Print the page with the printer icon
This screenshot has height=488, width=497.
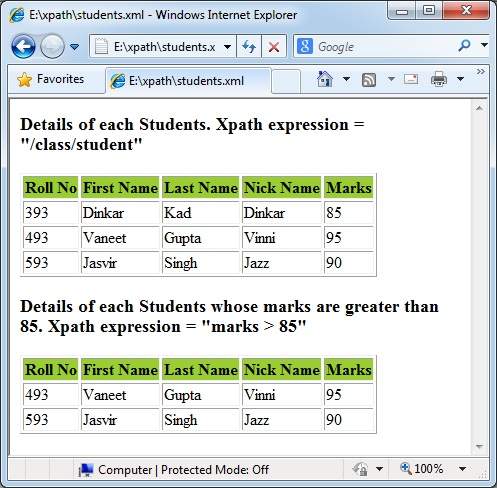point(439,79)
